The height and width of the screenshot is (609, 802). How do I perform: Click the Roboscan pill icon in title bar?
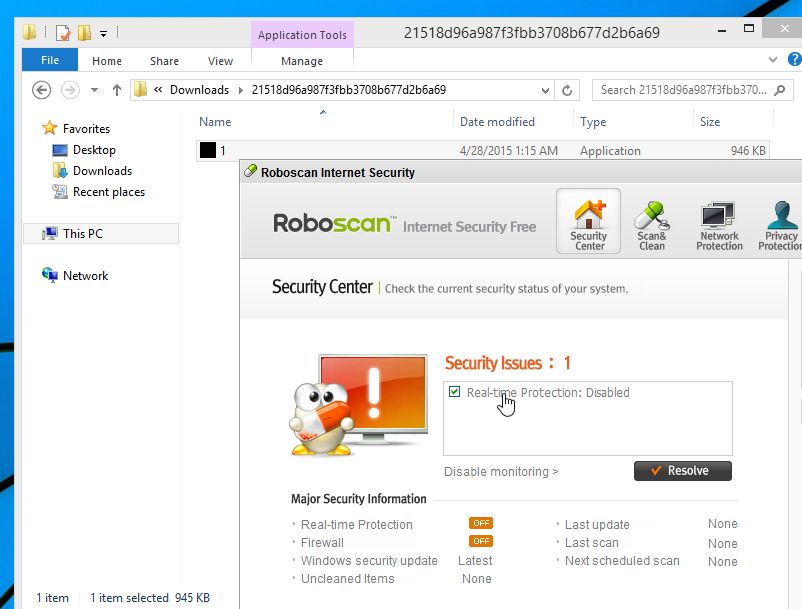coord(250,171)
